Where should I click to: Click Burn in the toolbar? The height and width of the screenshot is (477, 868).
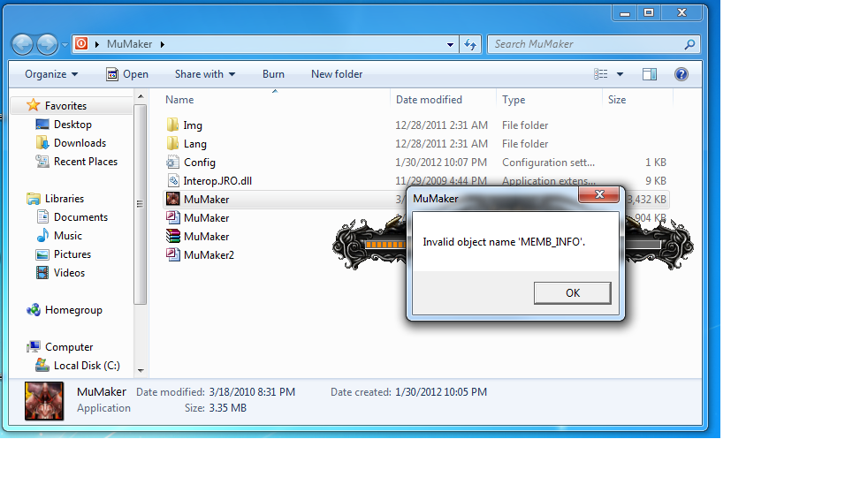pos(273,74)
